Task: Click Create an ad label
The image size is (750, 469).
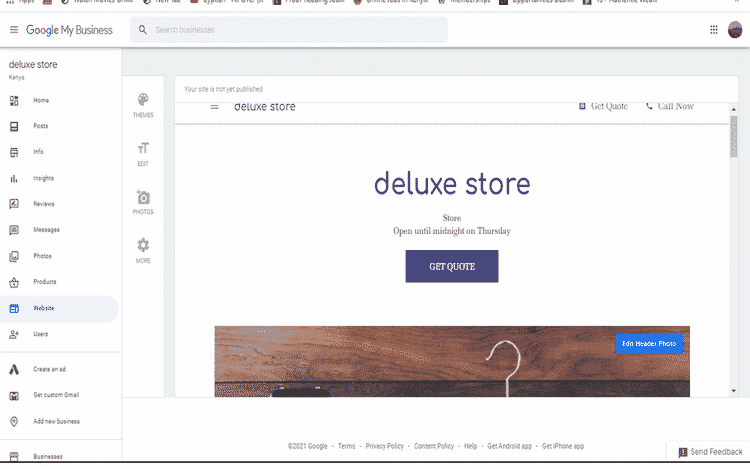Action: click(x=49, y=369)
